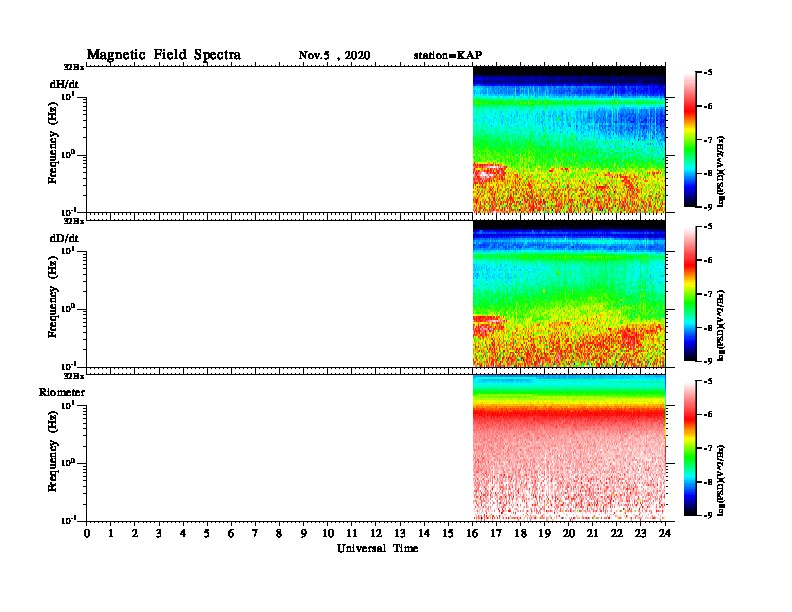This screenshot has width=792, height=612.
Task: Click hour 11 on the time axis
Action: click(352, 534)
